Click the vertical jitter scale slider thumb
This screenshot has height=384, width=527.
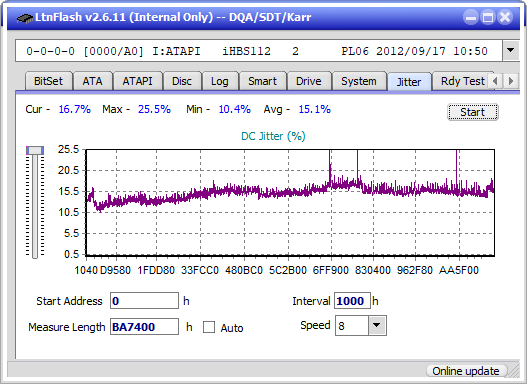[35, 151]
